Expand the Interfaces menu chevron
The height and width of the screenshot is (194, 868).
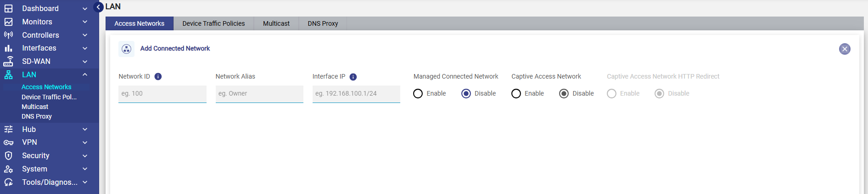(85, 48)
